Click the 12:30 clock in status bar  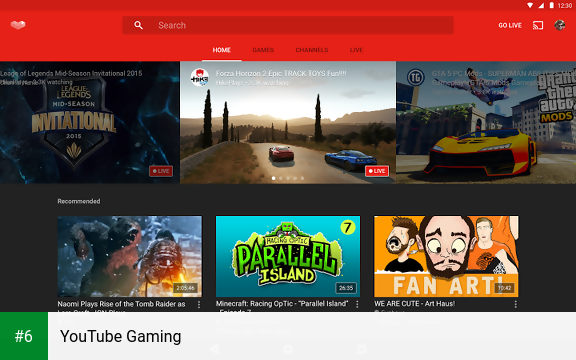click(565, 6)
